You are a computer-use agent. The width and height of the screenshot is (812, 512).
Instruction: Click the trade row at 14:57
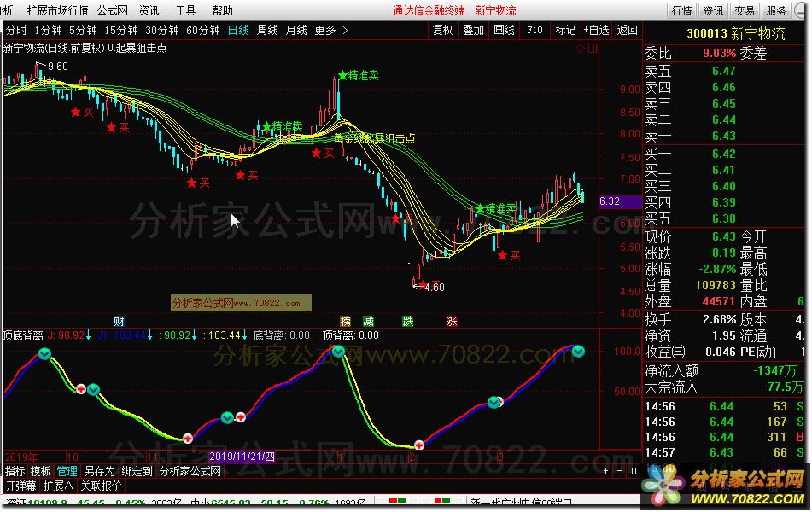(x=724, y=452)
